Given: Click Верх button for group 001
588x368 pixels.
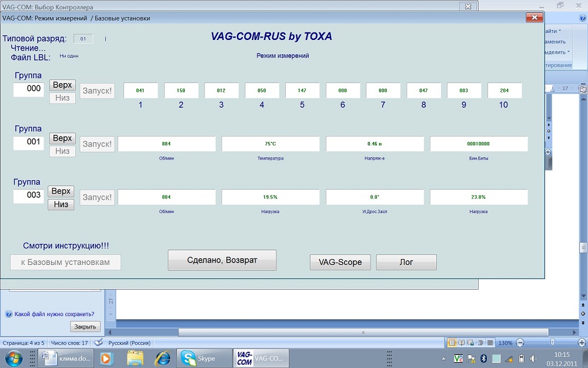Looking at the screenshot, I should click(63, 138).
